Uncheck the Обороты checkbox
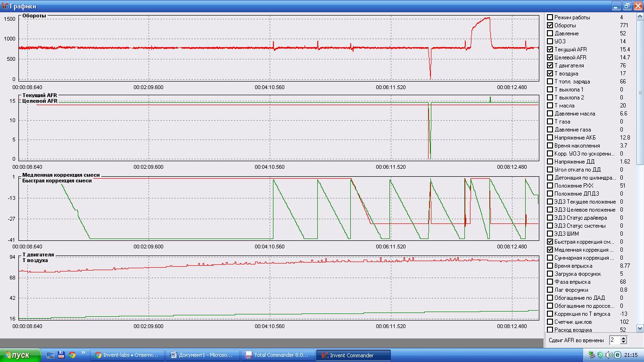 550,25
